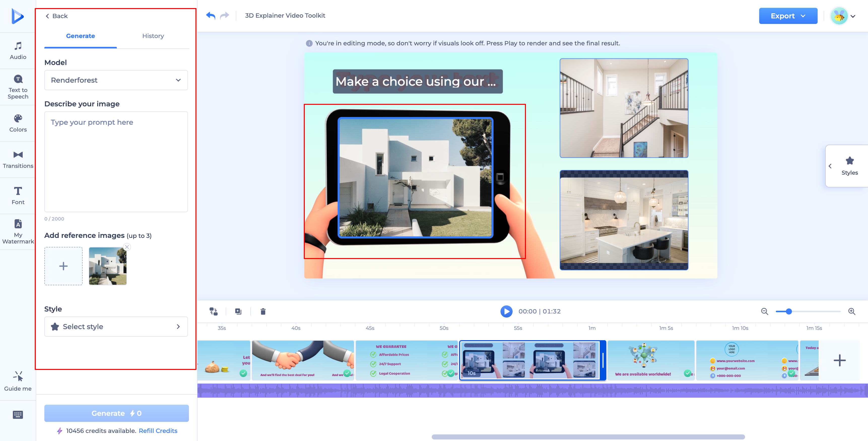
Task: Play the video preview
Action: [x=506, y=311]
